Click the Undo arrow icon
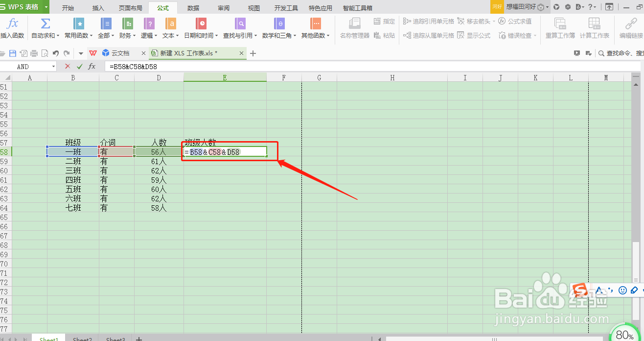Viewport: 644px width, 341px height. pos(56,53)
